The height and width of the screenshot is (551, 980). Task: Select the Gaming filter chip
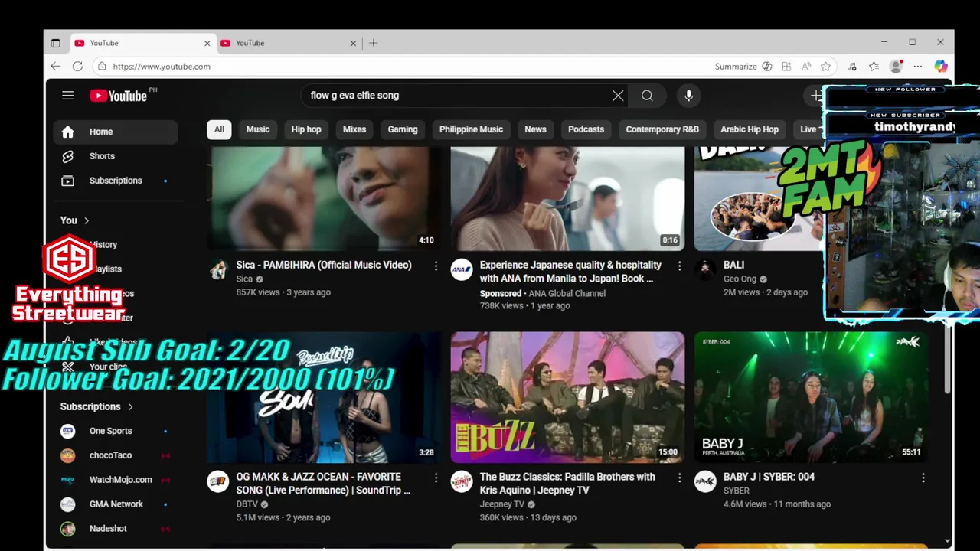[x=403, y=129]
